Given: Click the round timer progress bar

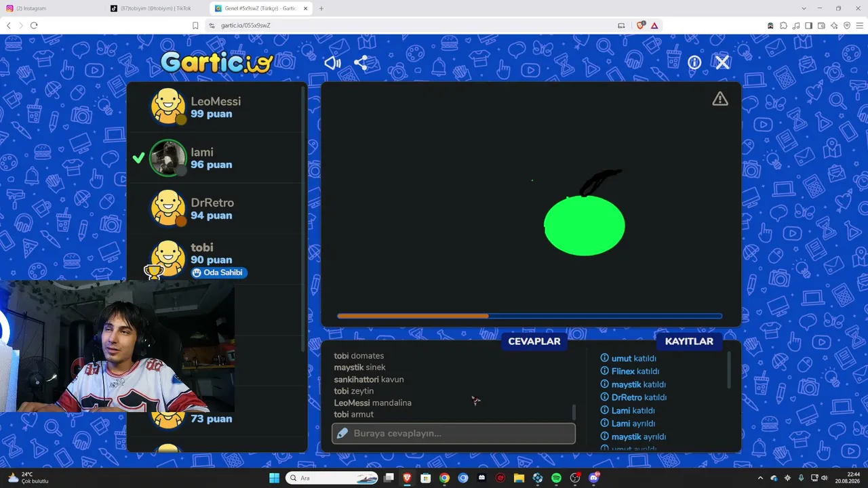Looking at the screenshot, I should (x=530, y=316).
